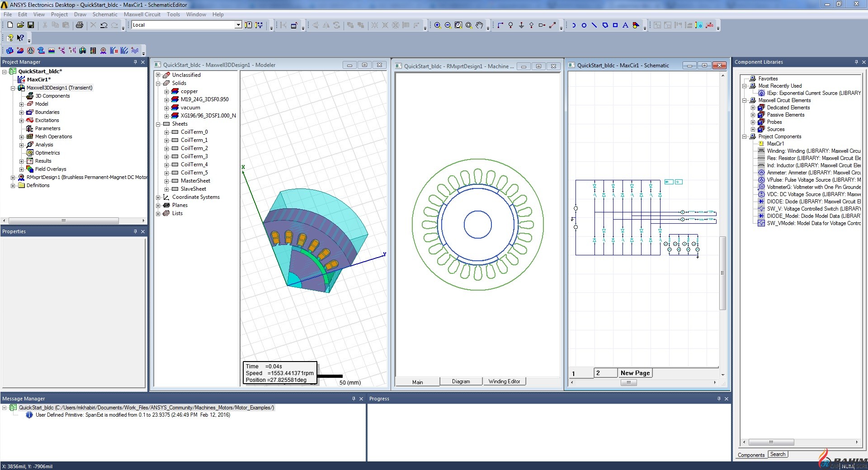Screen dimensions: 868x470
Task: Click the Zoom Out magnifier icon
Action: [x=448, y=25]
